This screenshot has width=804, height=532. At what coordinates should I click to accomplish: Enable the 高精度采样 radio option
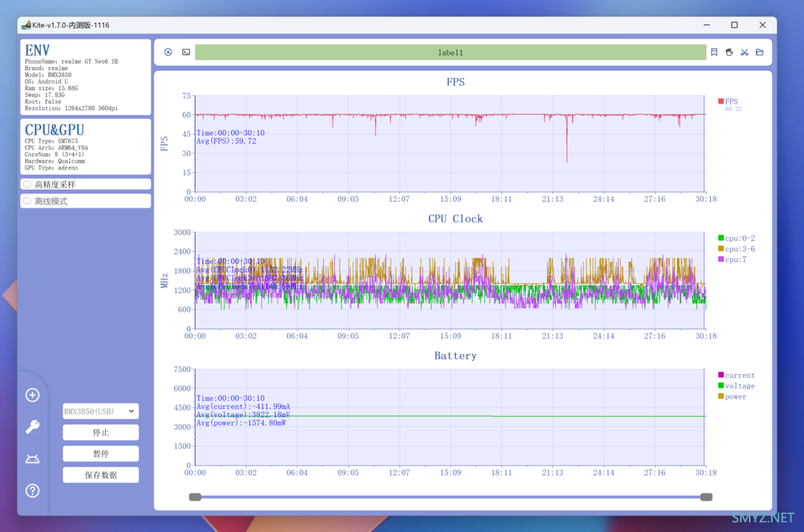tap(28, 185)
